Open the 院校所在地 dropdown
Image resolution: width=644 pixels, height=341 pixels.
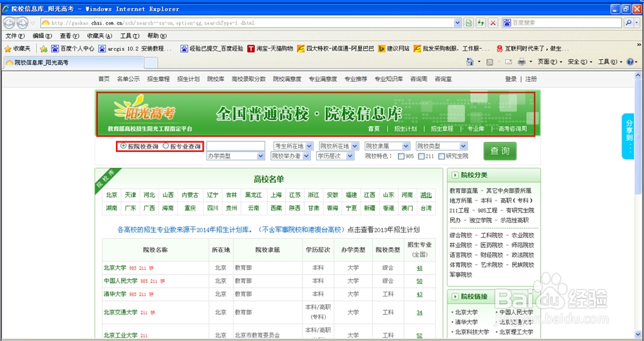(339, 146)
